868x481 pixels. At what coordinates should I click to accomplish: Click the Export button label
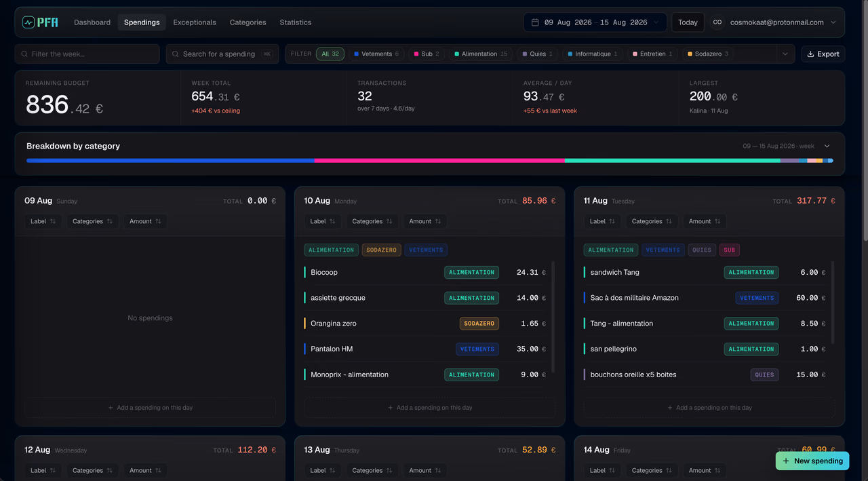(828, 54)
